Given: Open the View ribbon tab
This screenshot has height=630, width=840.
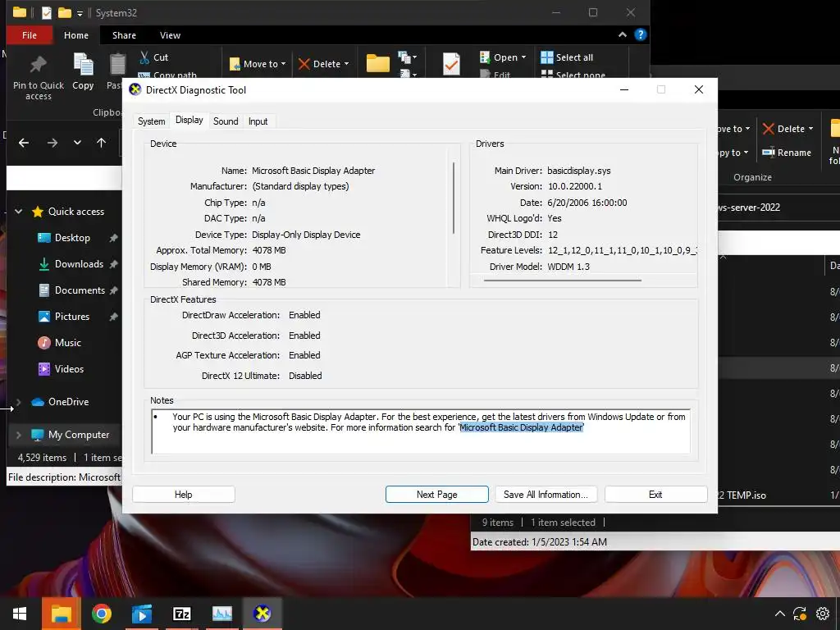Looking at the screenshot, I should pos(170,35).
